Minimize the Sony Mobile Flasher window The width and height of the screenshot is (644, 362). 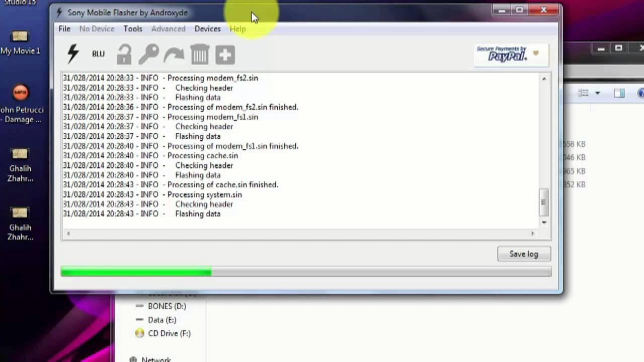pos(502,10)
